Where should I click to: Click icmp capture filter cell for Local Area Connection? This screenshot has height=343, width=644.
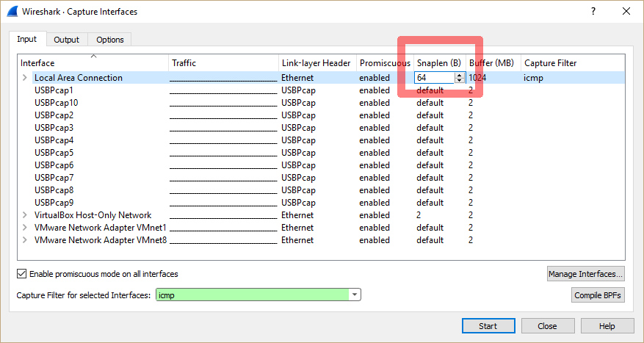click(534, 78)
